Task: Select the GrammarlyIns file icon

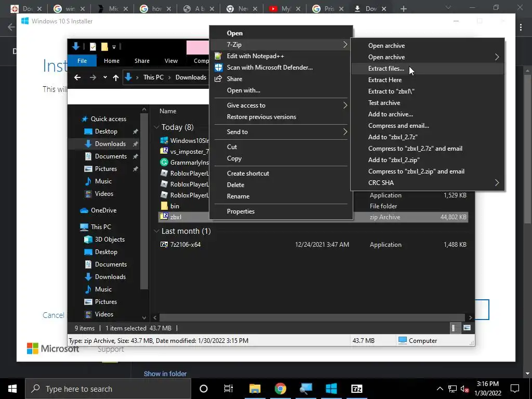Action: [164, 162]
